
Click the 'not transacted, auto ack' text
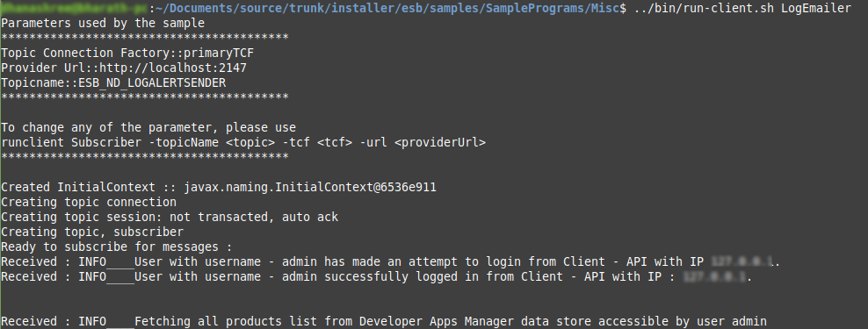pos(254,218)
